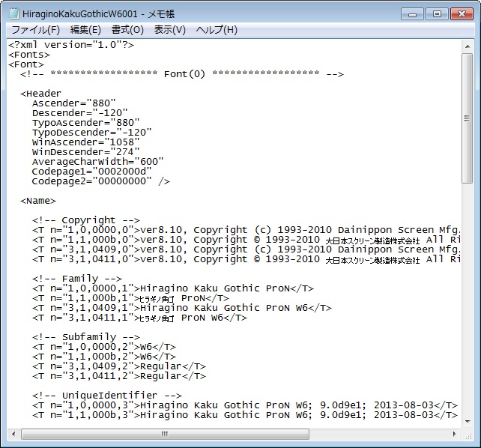Viewport: 481px width, 448px height.
Task: Click the n="1,1,000b,1" ヒラギノ角ゴ ProN line
Action: click(130, 298)
